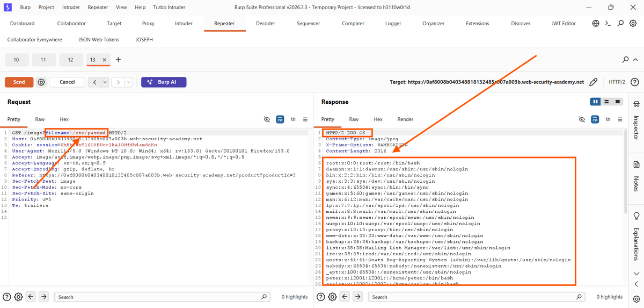
Task: Click the Cancel button
Action: (x=67, y=82)
